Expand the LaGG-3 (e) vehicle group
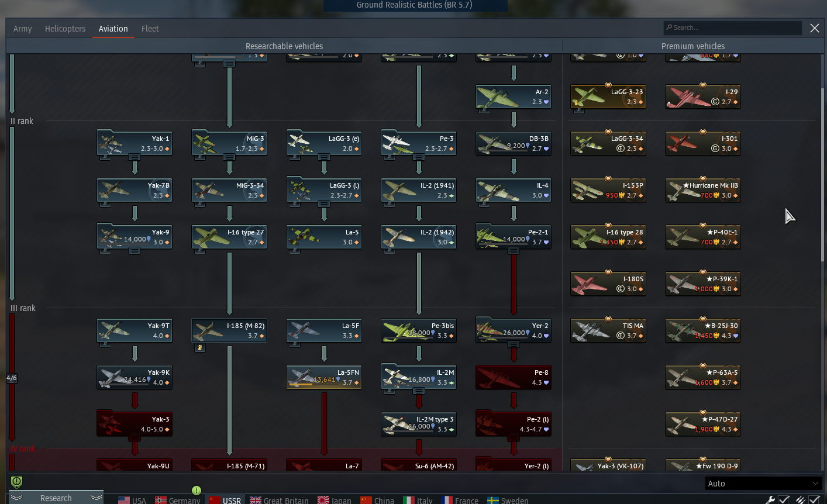The image size is (827, 504). [324, 157]
